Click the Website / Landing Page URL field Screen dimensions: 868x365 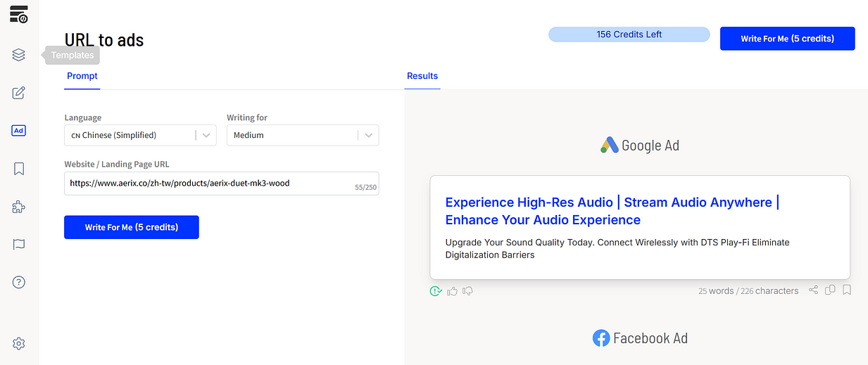[x=211, y=183]
